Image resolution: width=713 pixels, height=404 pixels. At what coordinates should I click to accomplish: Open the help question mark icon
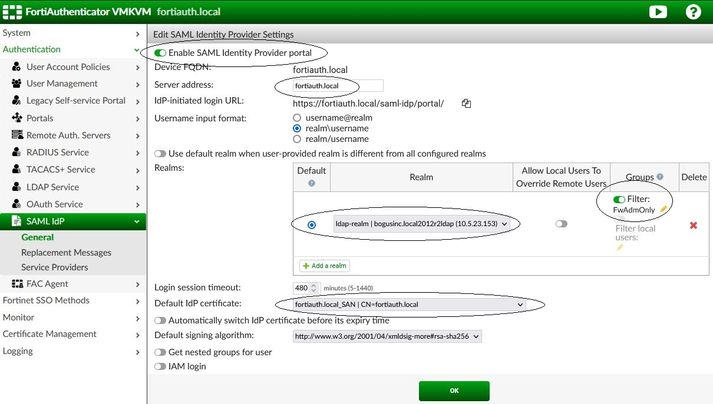[693, 11]
